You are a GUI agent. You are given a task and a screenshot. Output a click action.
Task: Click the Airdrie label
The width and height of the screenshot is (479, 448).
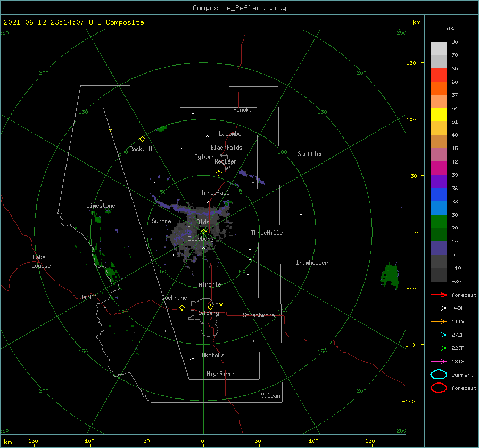click(x=210, y=284)
